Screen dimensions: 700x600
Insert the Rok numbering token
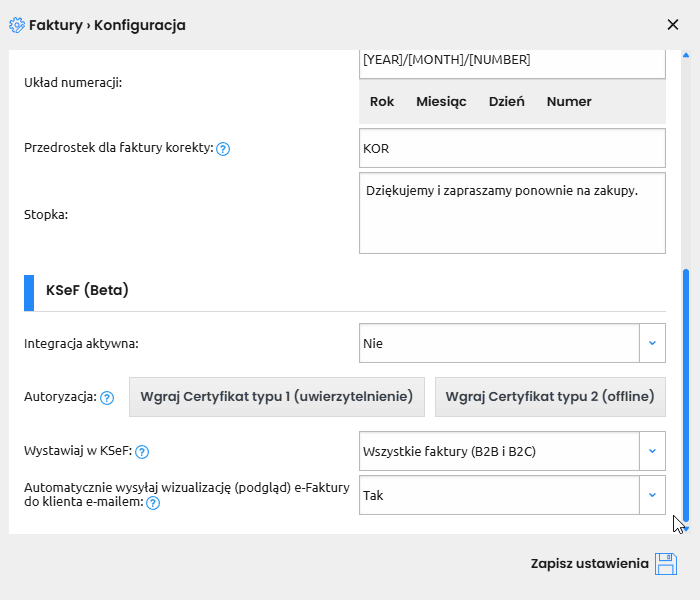click(382, 102)
